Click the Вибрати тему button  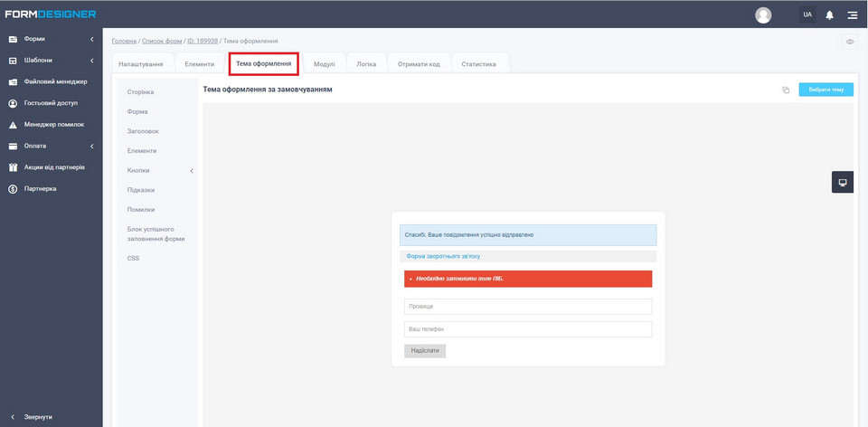pyautogui.click(x=826, y=90)
